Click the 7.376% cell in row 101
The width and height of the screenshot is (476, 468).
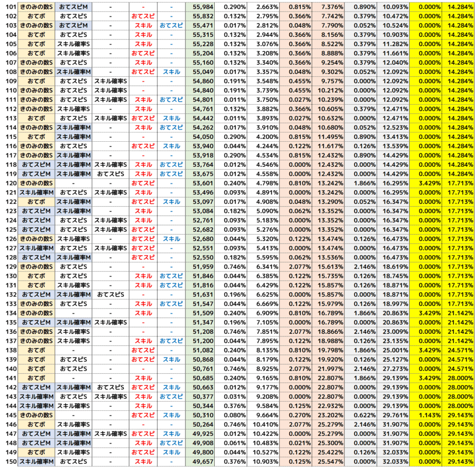pos(328,7)
